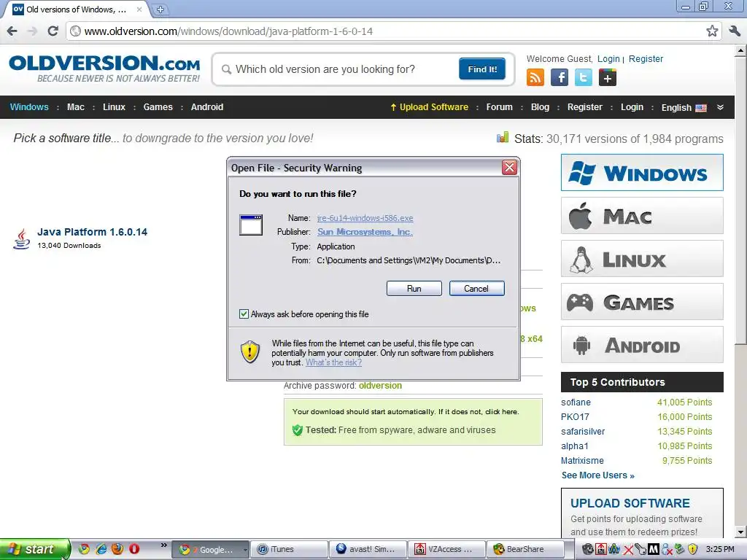Launch Opera from quick launch bar
This screenshot has width=747, height=560.
(x=134, y=549)
